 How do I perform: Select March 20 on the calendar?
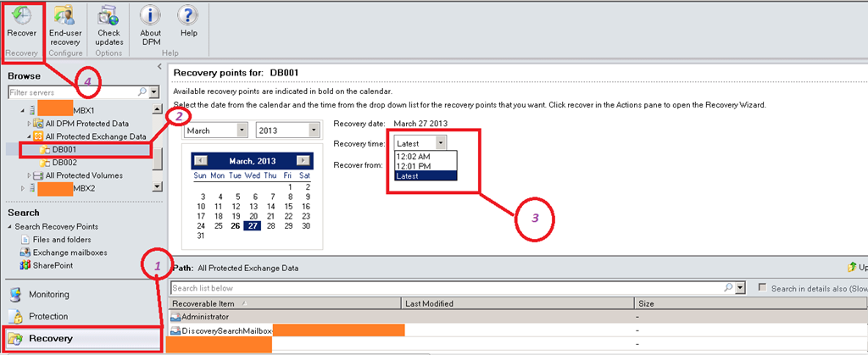point(253,216)
